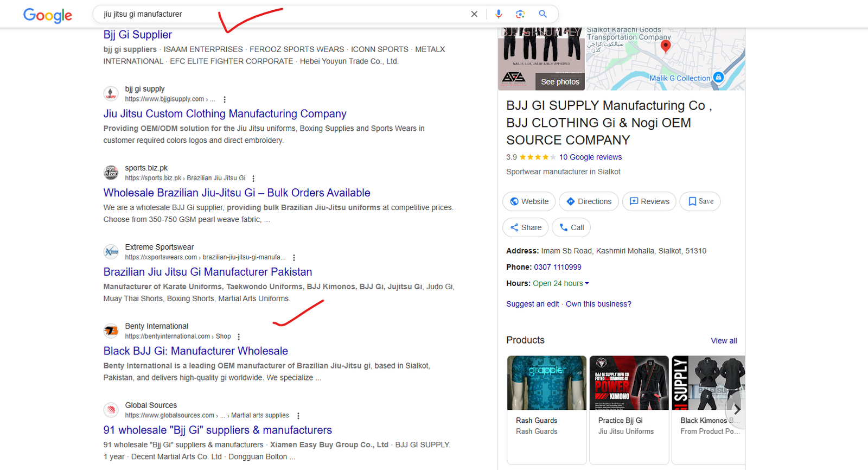Image resolution: width=868 pixels, height=470 pixels.
Task: Open the Practice Bjj Gi product thumbnail
Action: click(x=629, y=383)
